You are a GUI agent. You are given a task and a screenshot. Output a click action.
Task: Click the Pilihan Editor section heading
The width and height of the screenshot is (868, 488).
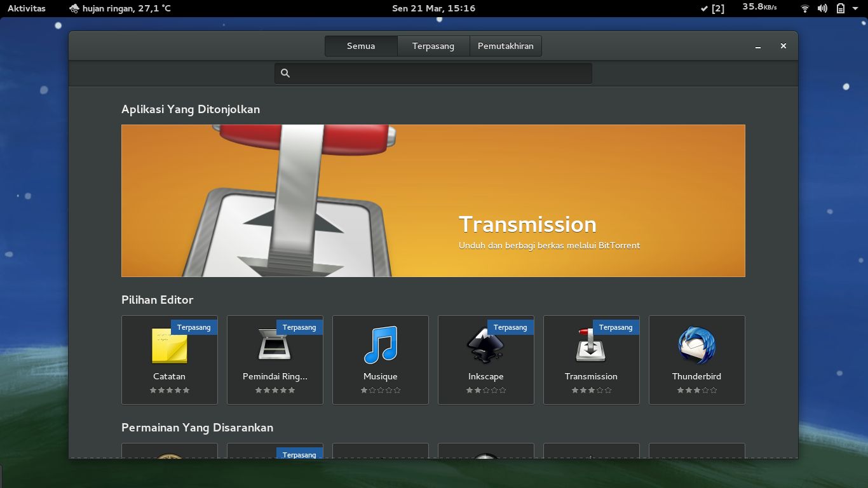158,300
